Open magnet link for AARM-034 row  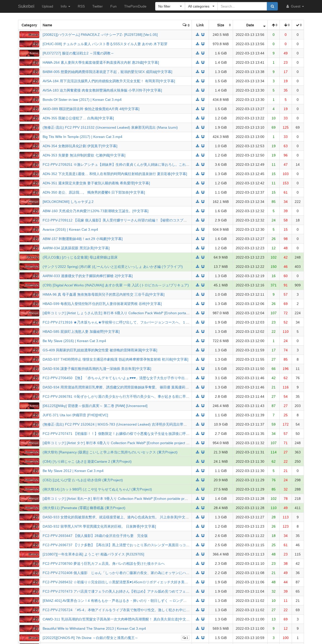tap(203, 248)
